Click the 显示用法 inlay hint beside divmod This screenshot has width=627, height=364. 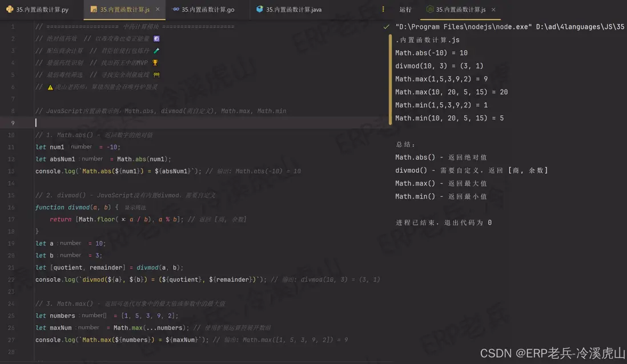click(x=135, y=207)
